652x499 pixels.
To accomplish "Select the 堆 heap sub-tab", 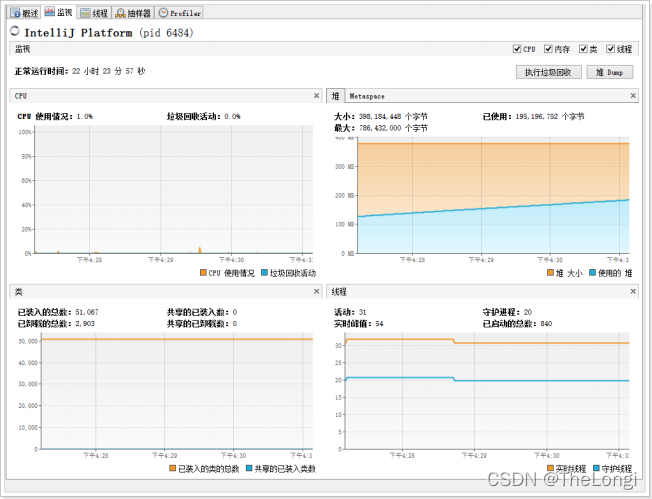I will (335, 96).
